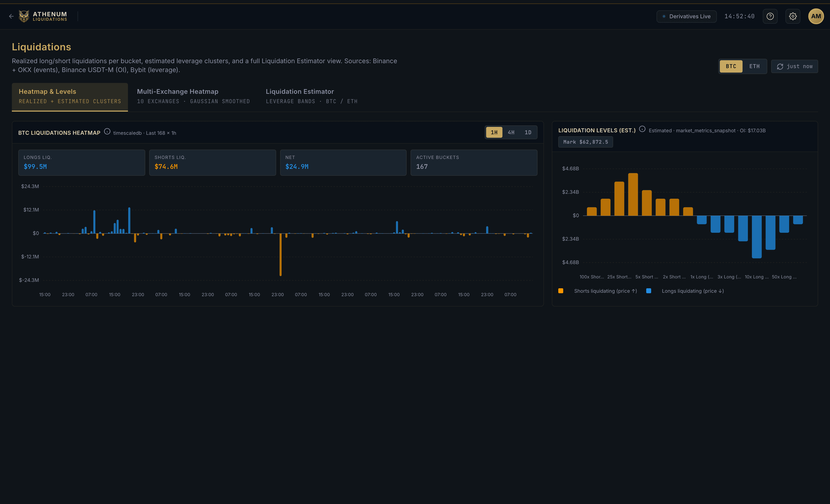Click the deepest blue bar in levels chart
The image size is (830, 504).
pyautogui.click(x=757, y=237)
